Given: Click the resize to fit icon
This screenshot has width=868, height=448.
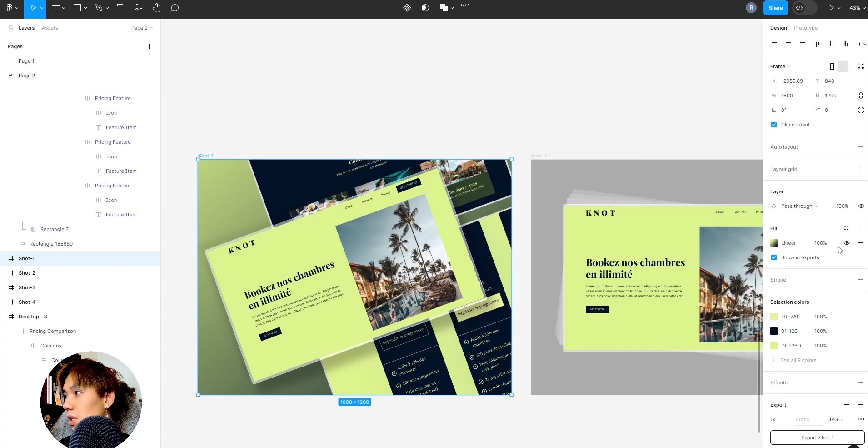Looking at the screenshot, I should pyautogui.click(x=861, y=66).
